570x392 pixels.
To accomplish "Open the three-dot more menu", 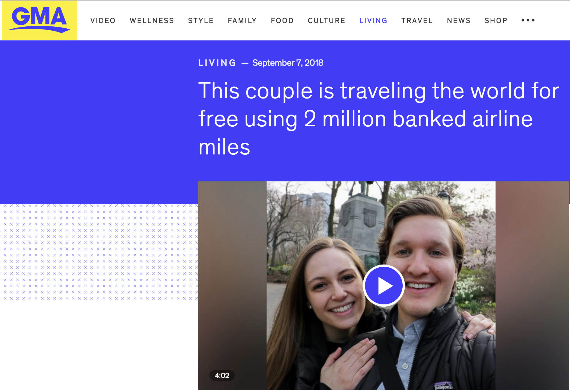I will coord(528,20).
